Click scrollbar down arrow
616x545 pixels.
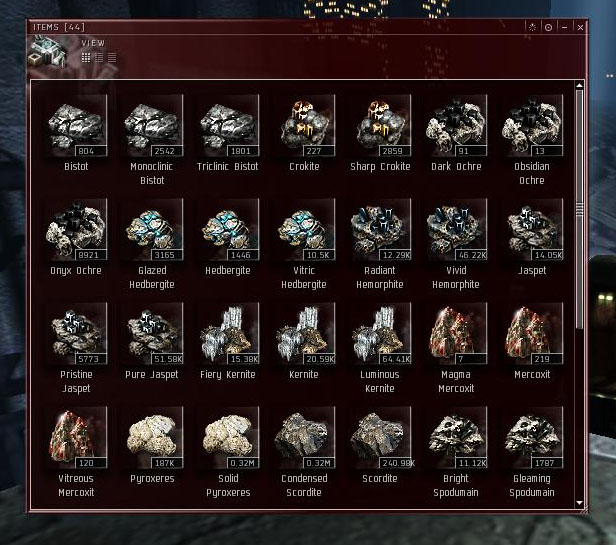(579, 503)
